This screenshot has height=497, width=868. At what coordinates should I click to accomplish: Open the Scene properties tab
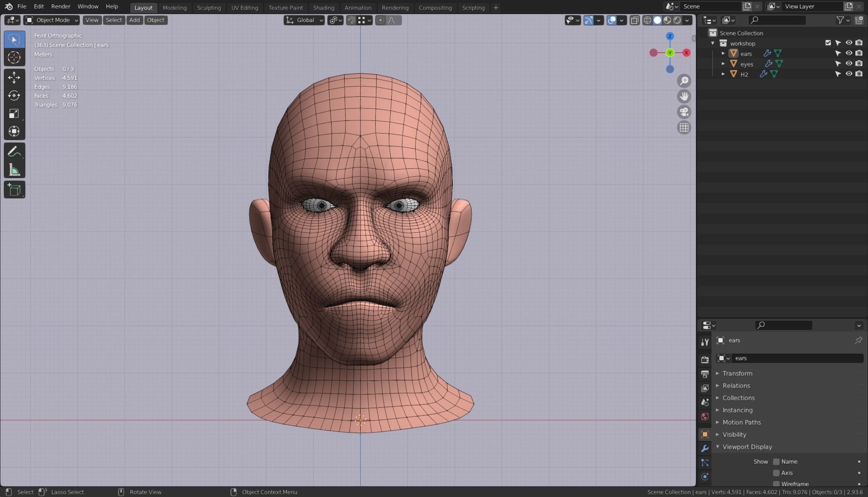coord(704,402)
